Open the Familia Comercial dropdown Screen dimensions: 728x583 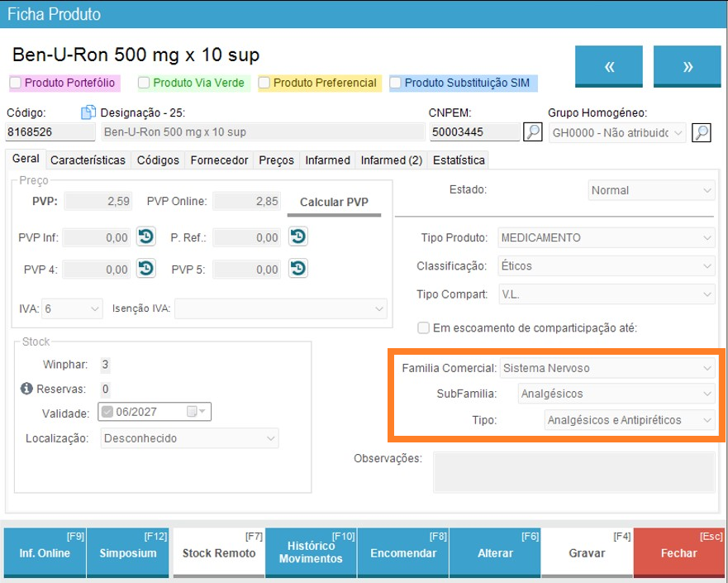point(607,368)
